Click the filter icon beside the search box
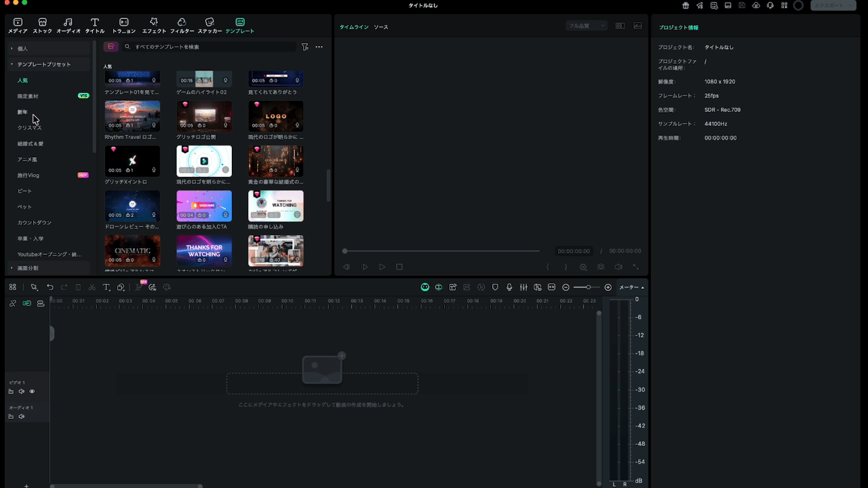Viewport: 868px width, 488px height. pyautogui.click(x=304, y=47)
